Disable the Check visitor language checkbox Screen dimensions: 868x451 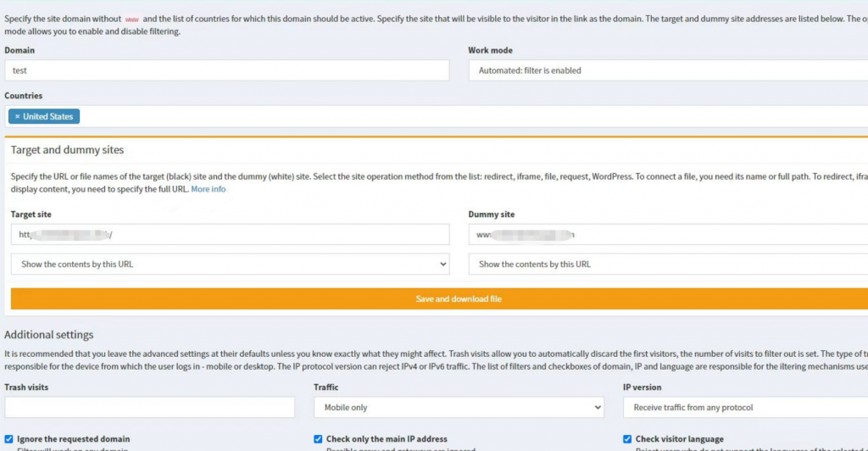(627, 439)
